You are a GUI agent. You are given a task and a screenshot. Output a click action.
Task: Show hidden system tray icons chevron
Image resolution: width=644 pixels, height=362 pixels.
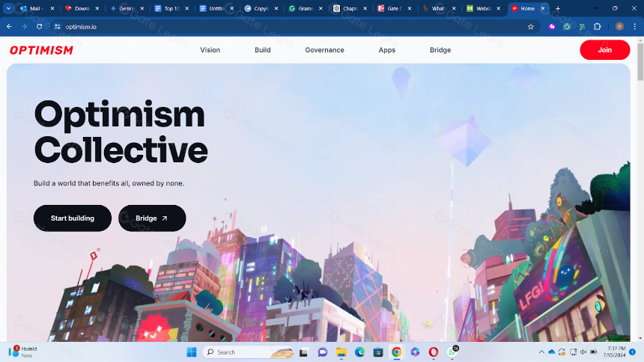point(541,352)
